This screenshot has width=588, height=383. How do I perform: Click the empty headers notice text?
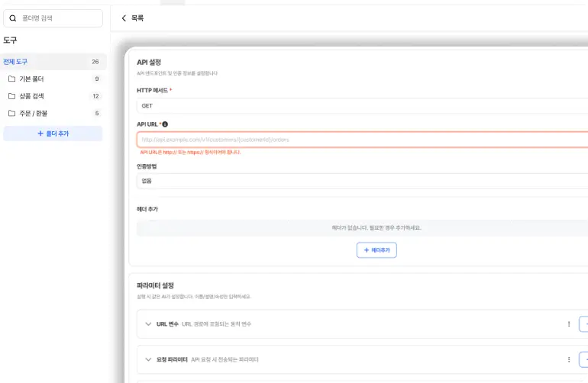(x=376, y=227)
